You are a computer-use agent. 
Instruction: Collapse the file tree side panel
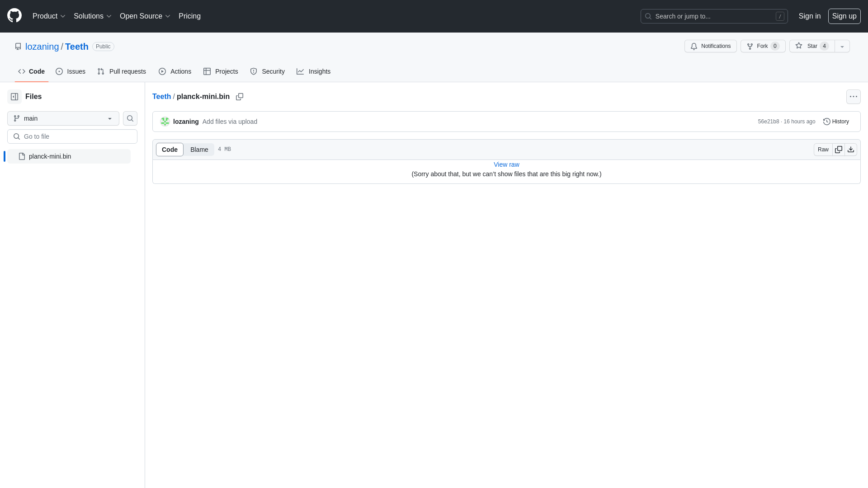(x=14, y=97)
